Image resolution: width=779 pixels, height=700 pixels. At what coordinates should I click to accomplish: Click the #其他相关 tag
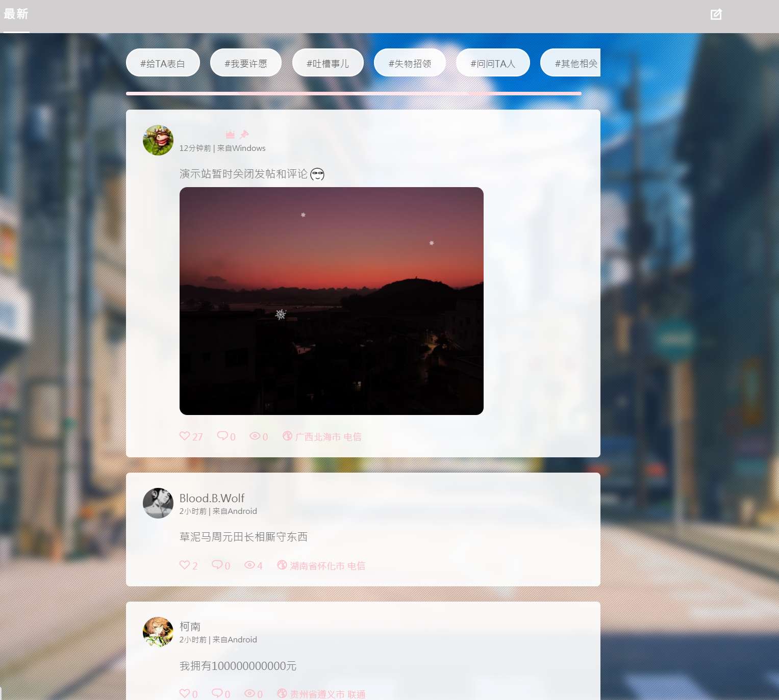point(575,63)
